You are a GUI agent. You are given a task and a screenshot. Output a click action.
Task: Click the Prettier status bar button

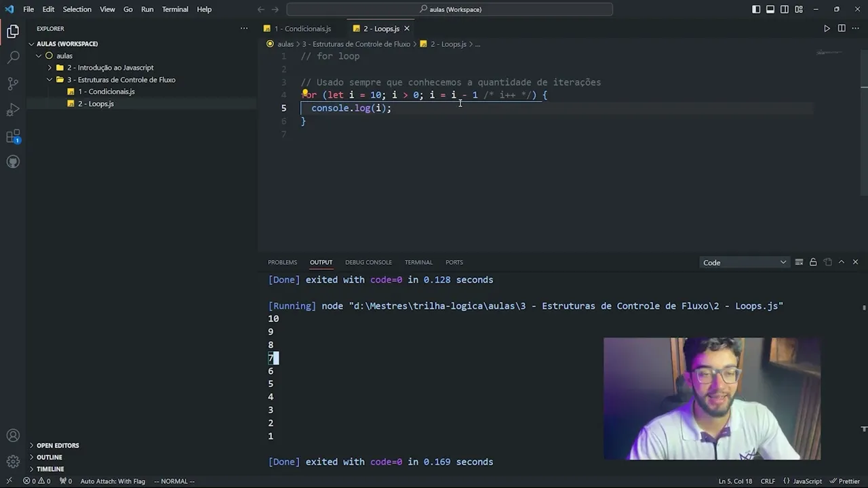tap(844, 481)
